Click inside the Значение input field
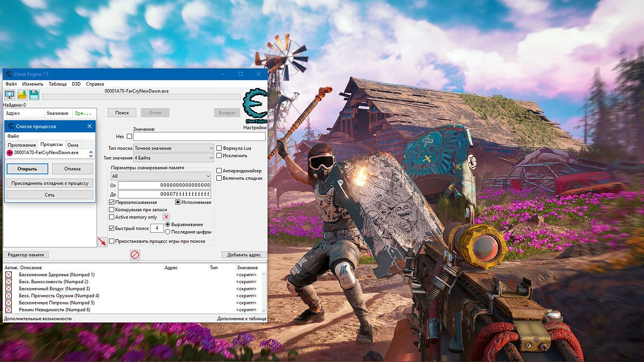The image size is (644, 362). [199, 136]
